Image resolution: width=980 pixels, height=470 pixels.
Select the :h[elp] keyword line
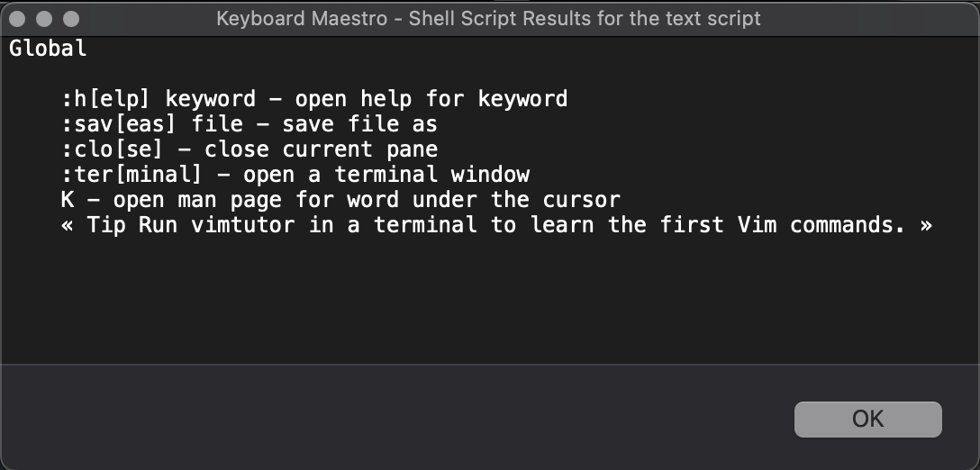click(x=314, y=99)
